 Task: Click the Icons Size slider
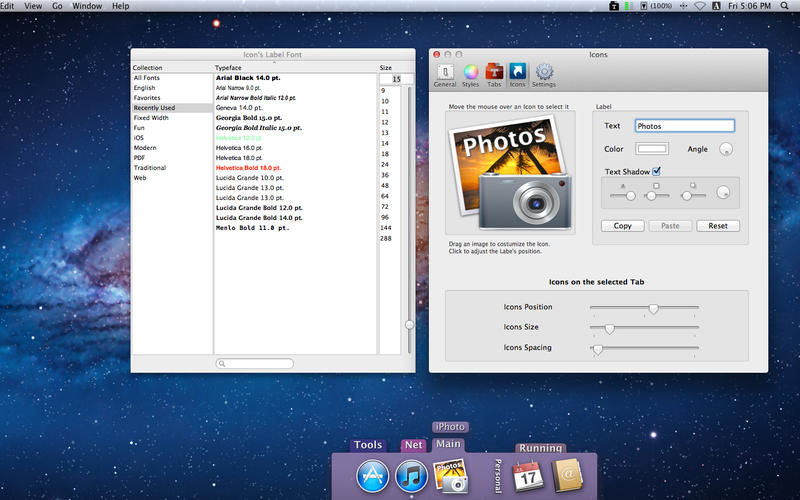pos(609,328)
